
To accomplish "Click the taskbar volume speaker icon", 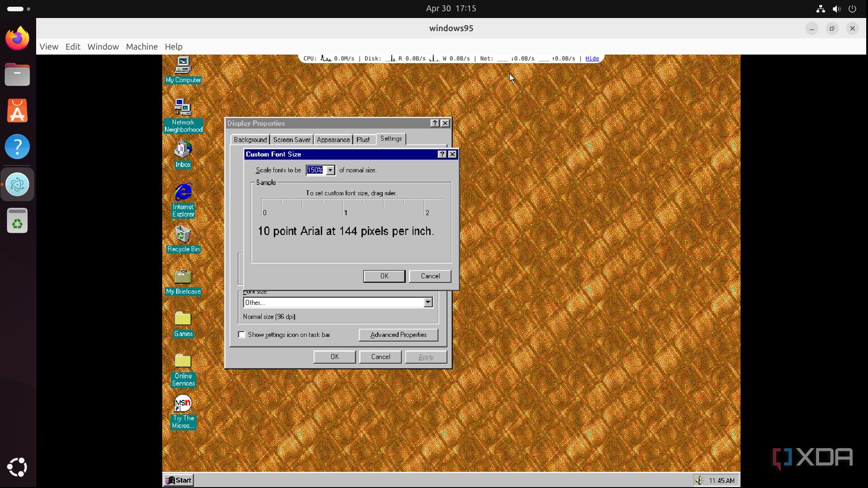I will (699, 480).
